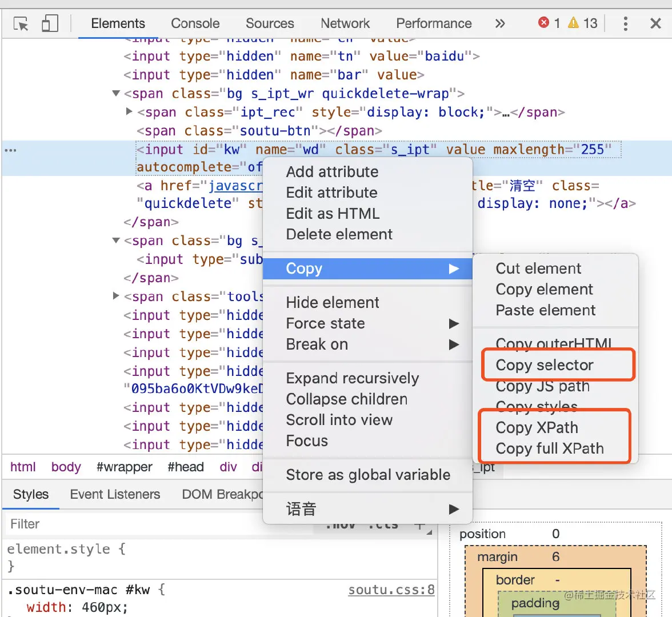Screen dimensions: 672x617
Task: Click the margin value 6 in box model
Action: 555,556
